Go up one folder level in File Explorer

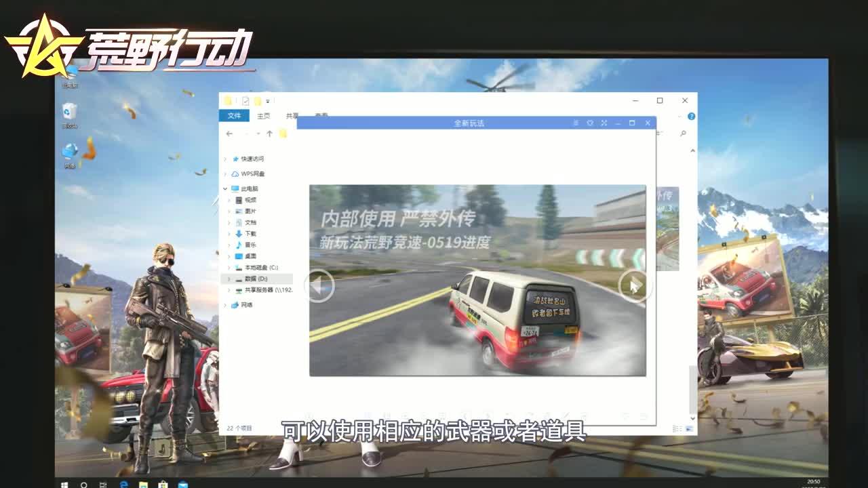[x=269, y=134]
